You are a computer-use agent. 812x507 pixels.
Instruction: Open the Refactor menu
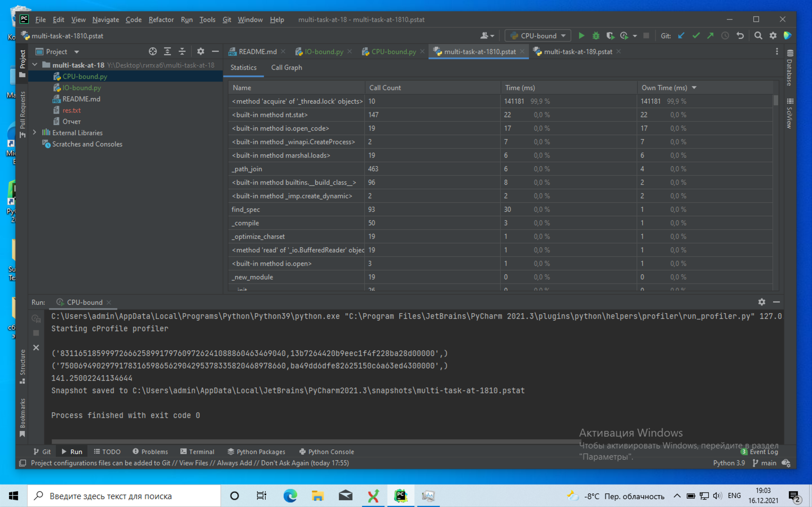[161, 19]
